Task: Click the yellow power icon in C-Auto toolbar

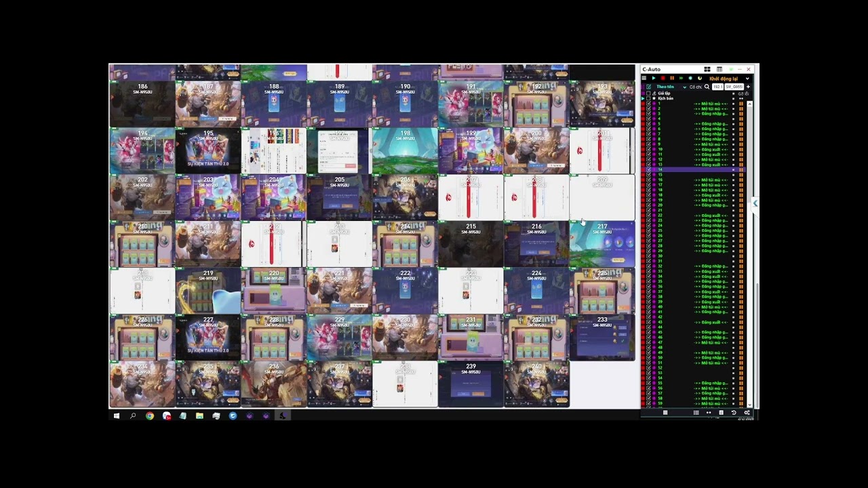Action: pyautogui.click(x=700, y=78)
